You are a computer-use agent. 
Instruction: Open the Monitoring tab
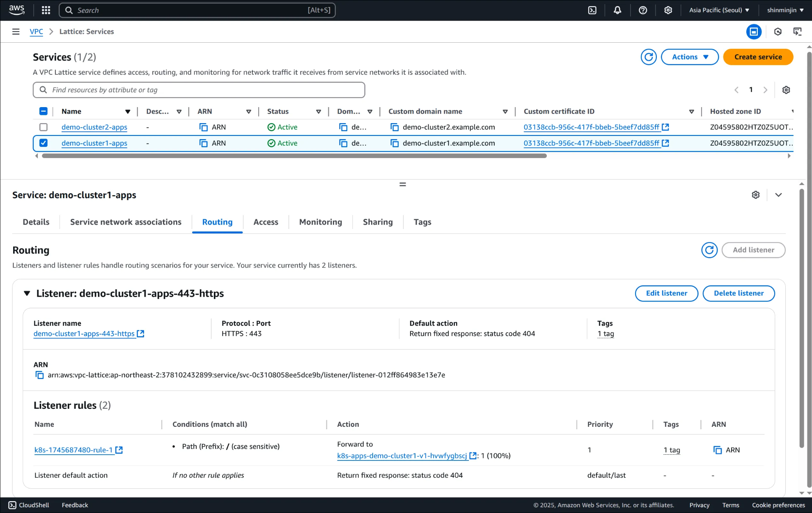click(x=321, y=222)
